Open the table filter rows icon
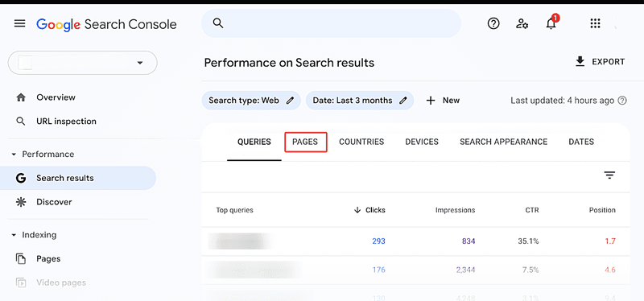644x301 pixels. pos(609,175)
